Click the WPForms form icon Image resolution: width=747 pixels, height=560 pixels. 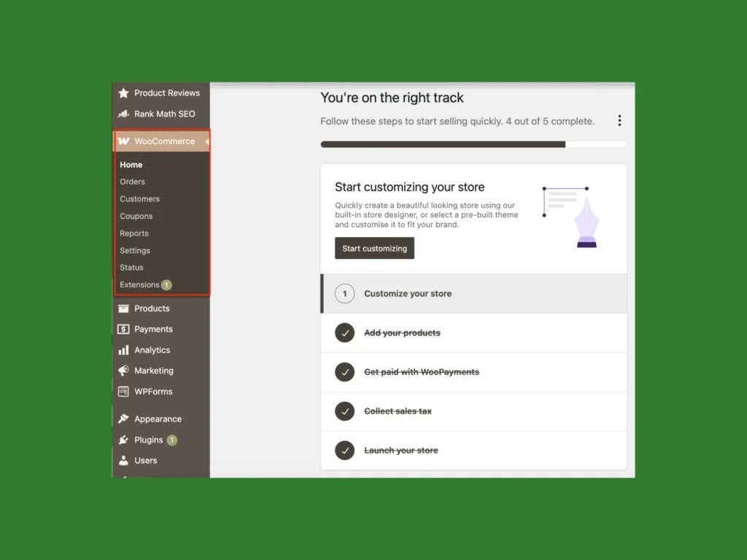coord(123,392)
